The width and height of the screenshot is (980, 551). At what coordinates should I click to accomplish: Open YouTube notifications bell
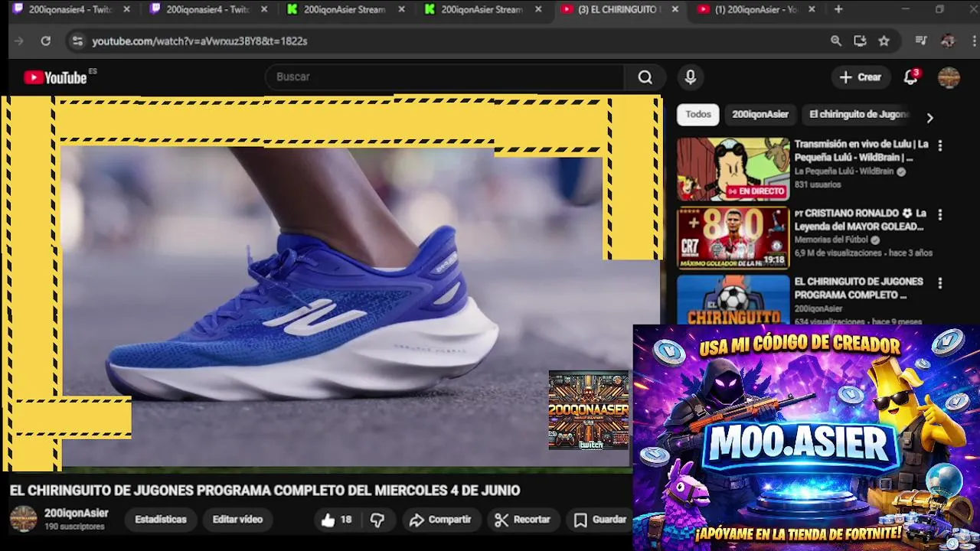[910, 77]
